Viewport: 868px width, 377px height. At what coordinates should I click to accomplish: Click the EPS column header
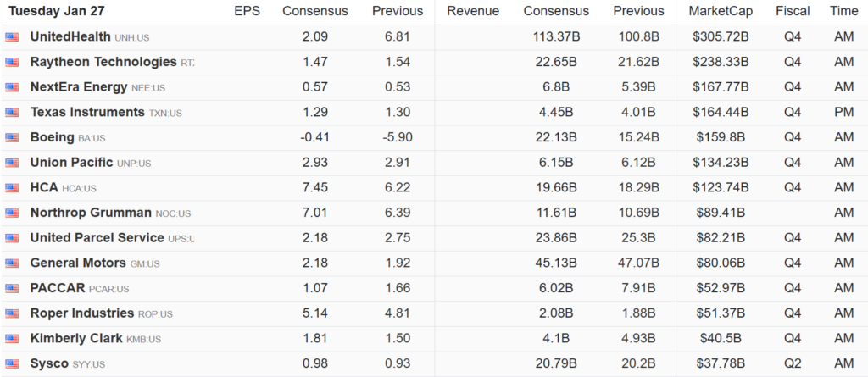(247, 11)
